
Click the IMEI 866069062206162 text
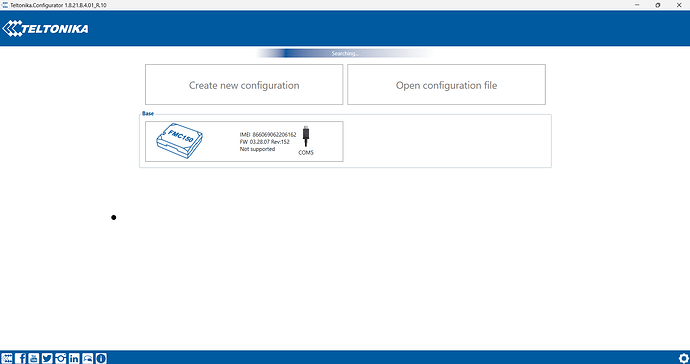click(x=268, y=135)
